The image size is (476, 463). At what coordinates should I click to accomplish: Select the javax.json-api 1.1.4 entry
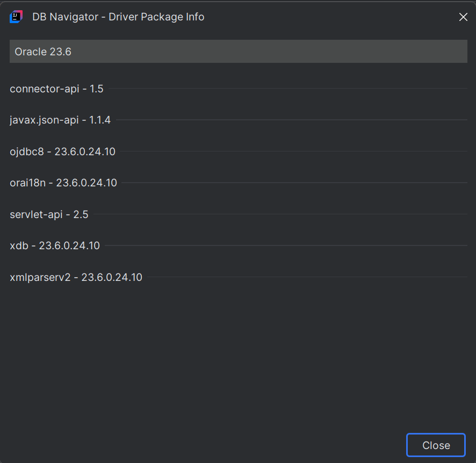(x=60, y=120)
